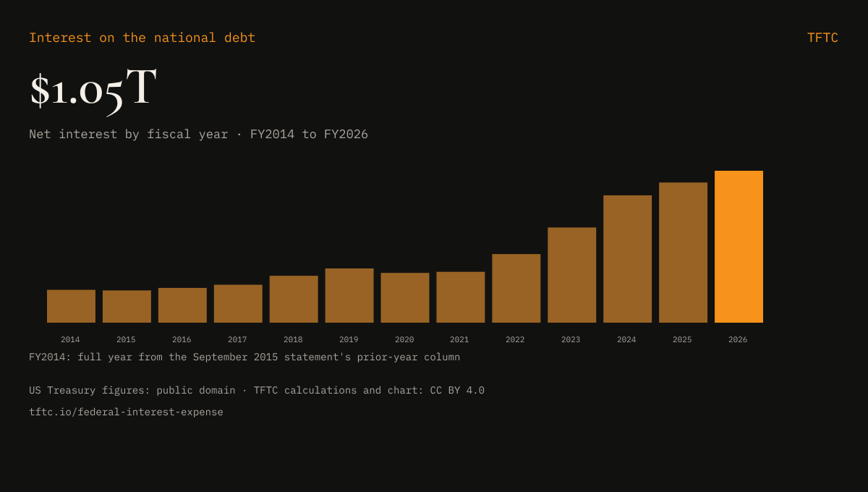Click the 2019 axis label
868x492 pixels.
(349, 339)
